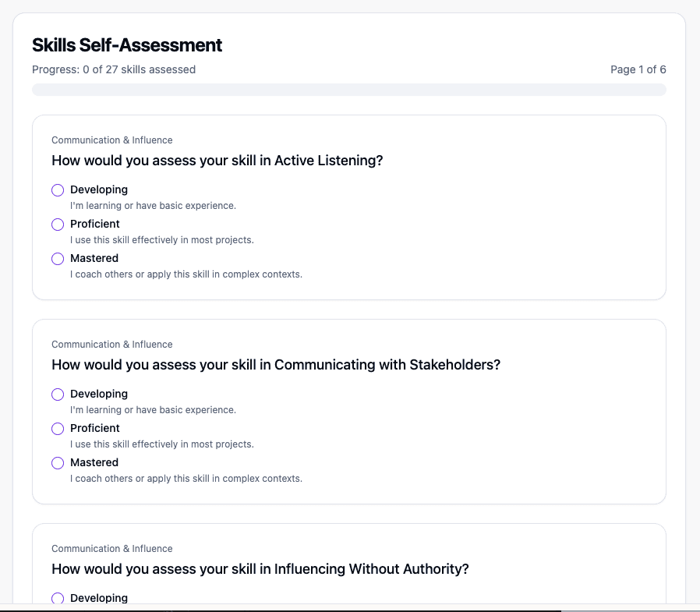
Task: Mark Active Listening as Mastered
Action: (58, 259)
